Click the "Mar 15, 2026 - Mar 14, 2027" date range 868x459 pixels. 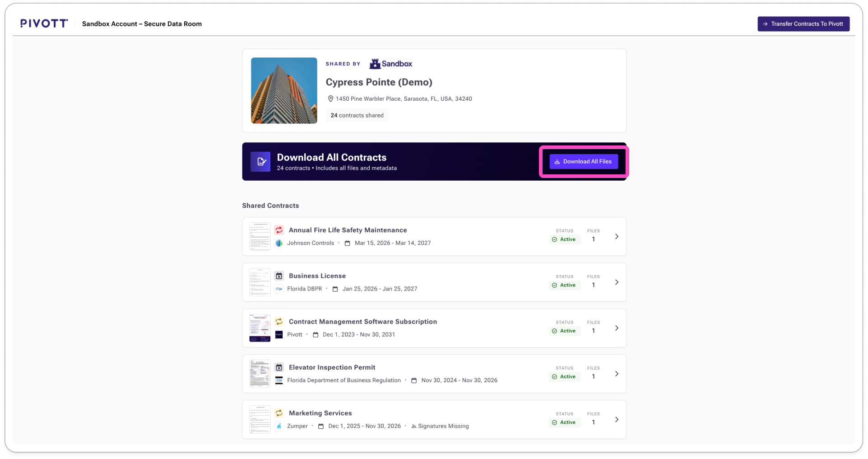coord(393,243)
